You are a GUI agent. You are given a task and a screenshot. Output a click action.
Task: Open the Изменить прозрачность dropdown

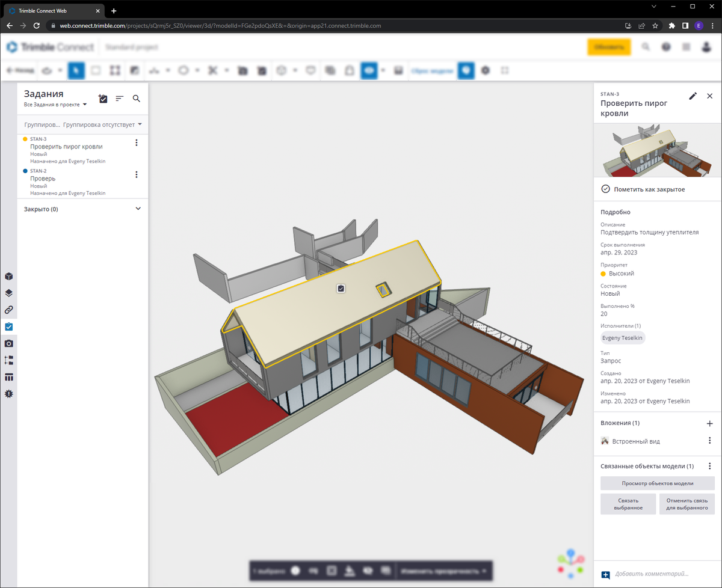point(443,571)
